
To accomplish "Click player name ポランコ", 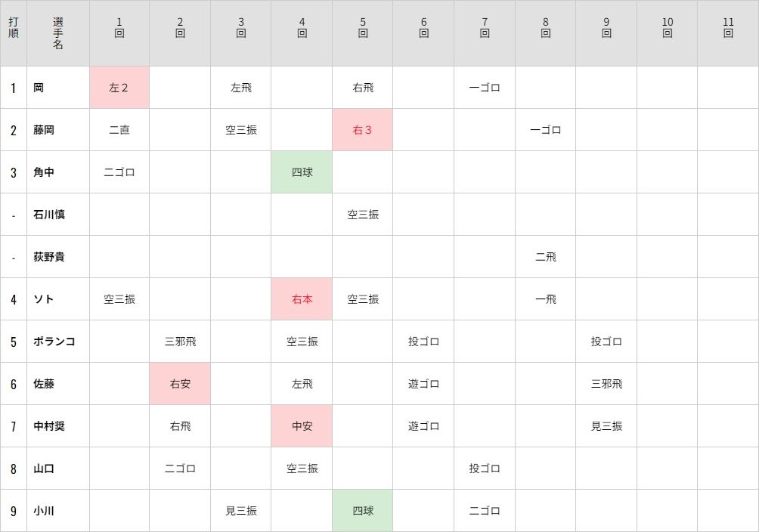I will point(54,342).
